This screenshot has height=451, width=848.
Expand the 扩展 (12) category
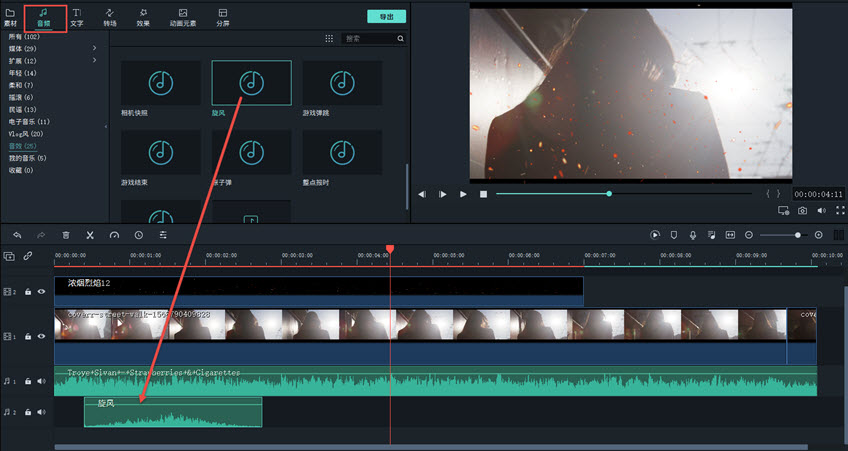(95, 61)
